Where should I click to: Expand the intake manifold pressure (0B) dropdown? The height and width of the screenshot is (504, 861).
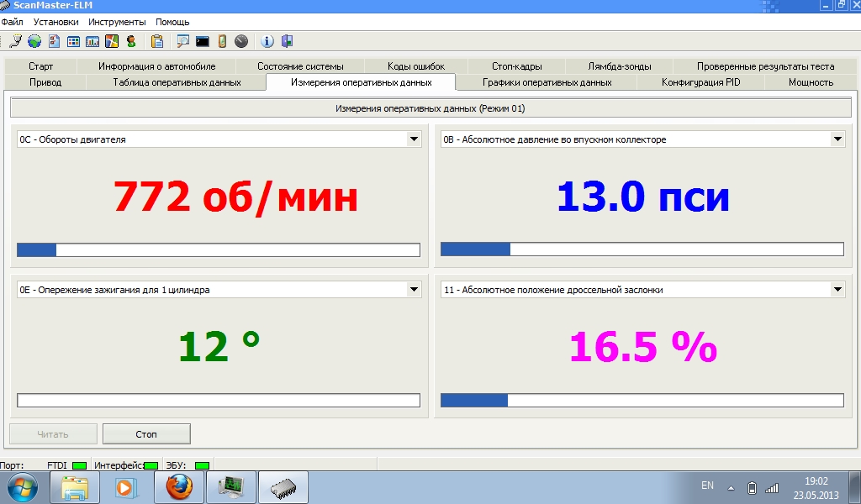click(837, 139)
